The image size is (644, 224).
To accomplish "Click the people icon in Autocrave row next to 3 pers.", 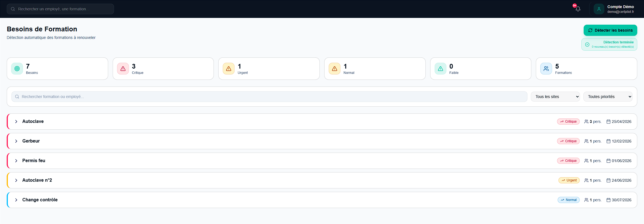I will [586, 122].
